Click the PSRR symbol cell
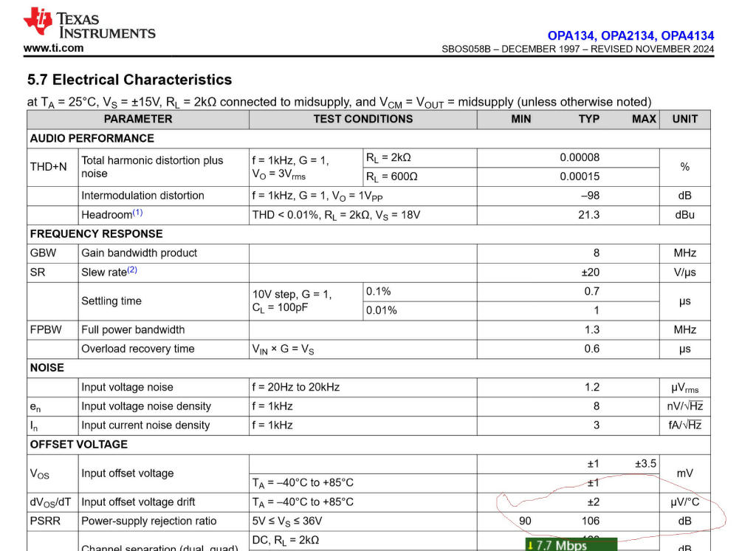756x551 pixels. coord(52,521)
